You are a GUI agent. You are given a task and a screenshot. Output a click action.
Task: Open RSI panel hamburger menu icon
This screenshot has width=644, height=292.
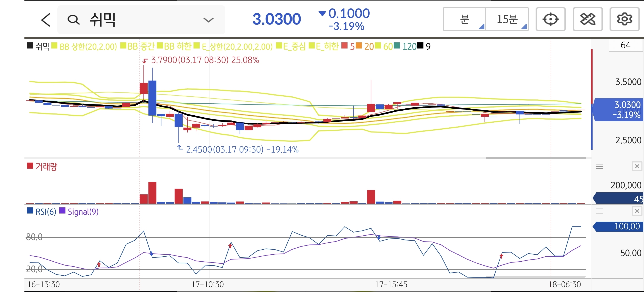(x=599, y=211)
